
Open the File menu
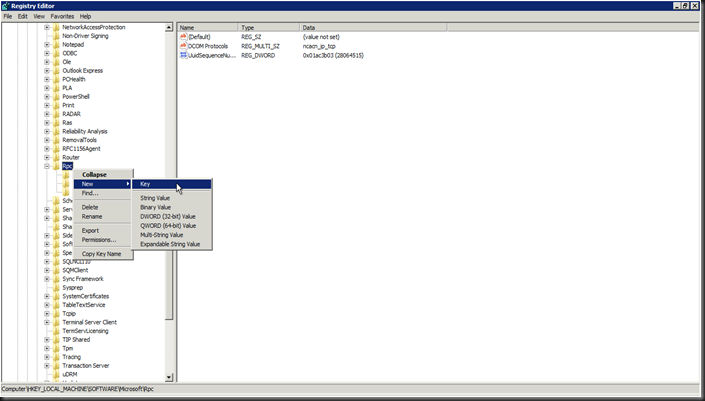8,16
